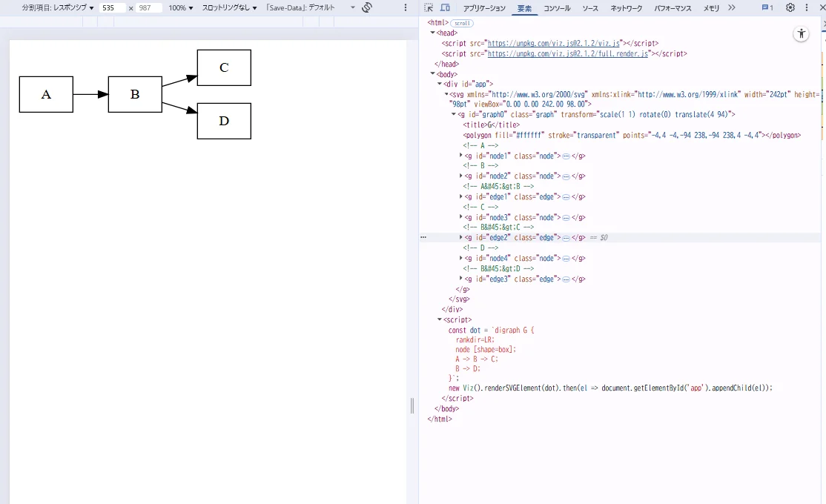Open the issues counter message icon

point(767,8)
